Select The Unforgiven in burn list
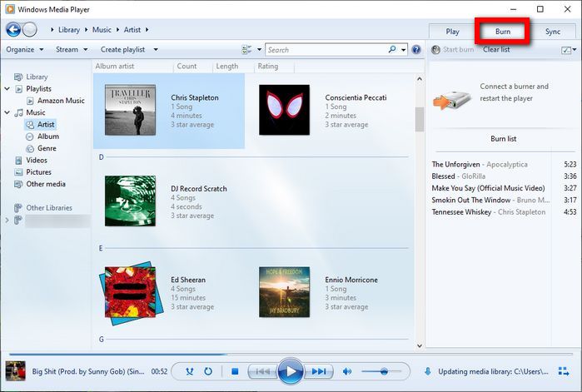The height and width of the screenshot is (392, 582). pos(504,164)
